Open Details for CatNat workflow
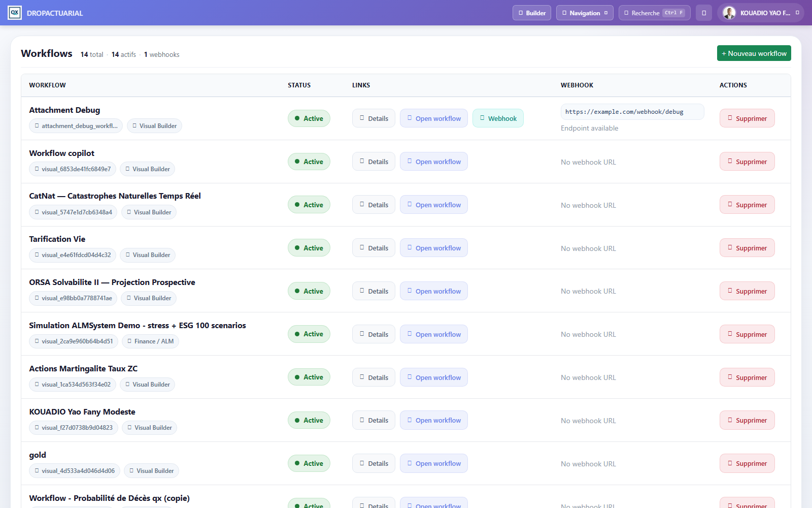This screenshot has width=812, height=508. (374, 205)
